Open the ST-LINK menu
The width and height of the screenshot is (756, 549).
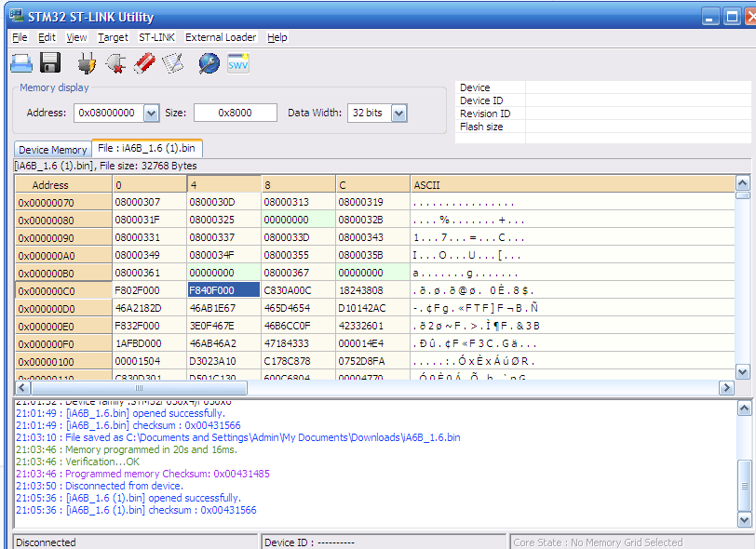tap(156, 37)
